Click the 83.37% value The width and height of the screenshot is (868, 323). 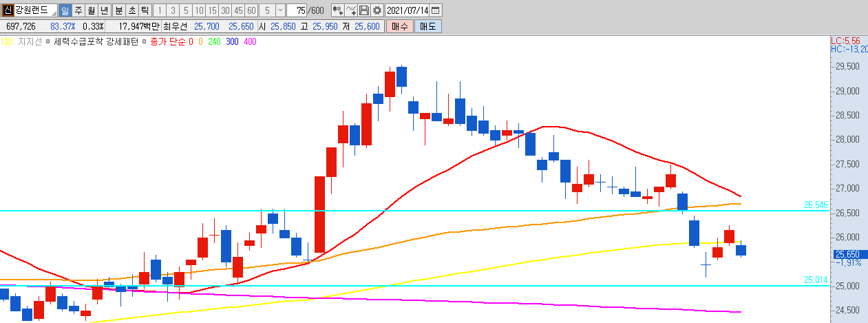pos(63,26)
